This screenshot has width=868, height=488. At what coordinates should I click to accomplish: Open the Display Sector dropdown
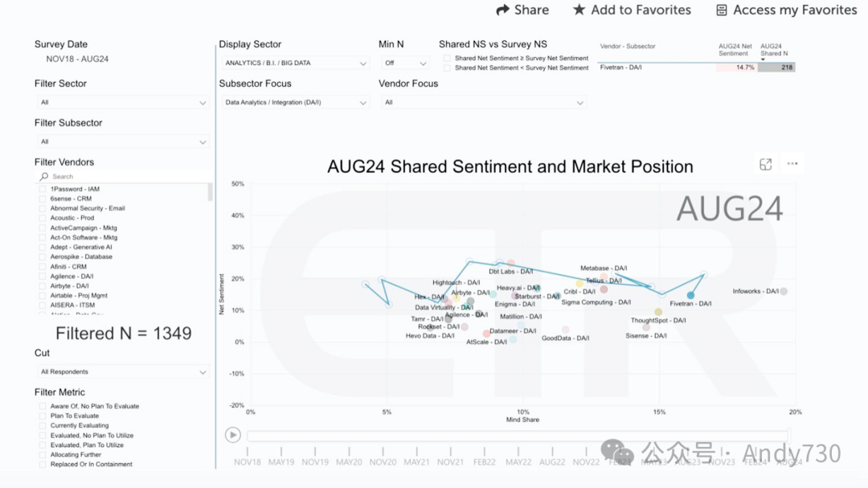pyautogui.click(x=294, y=63)
